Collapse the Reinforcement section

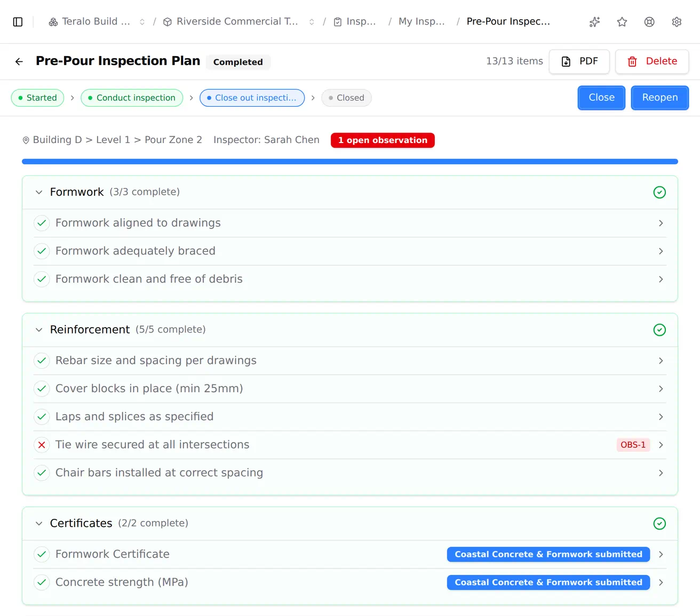tap(39, 330)
